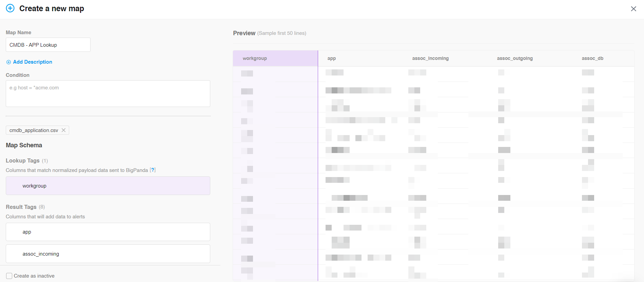Select the workgroup lookup tag row

pos(108,186)
